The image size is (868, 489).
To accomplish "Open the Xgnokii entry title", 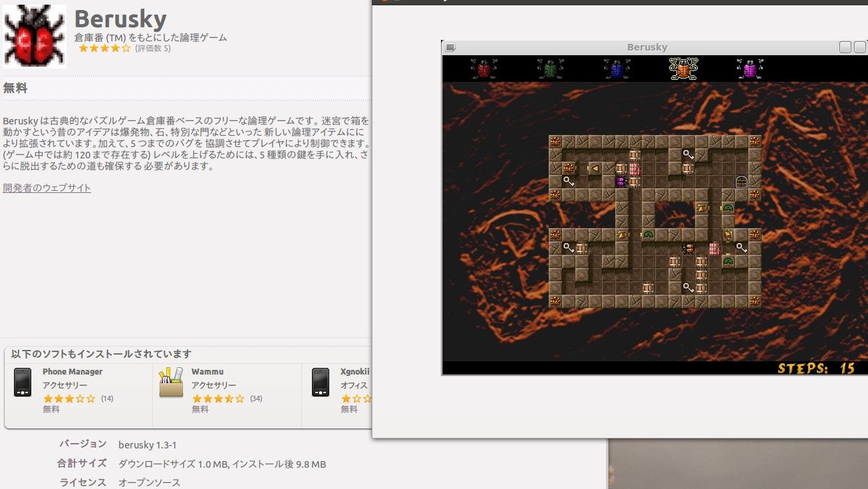I will (355, 372).
